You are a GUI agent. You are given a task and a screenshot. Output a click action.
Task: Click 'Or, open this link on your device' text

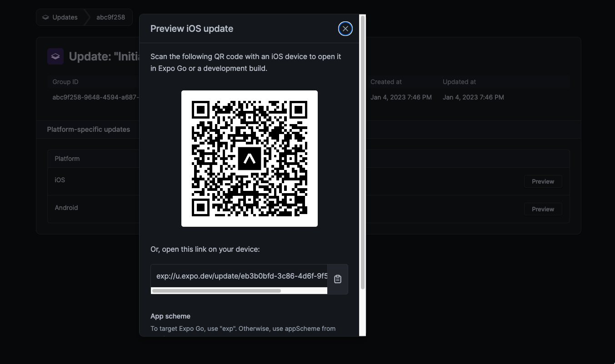(205, 249)
